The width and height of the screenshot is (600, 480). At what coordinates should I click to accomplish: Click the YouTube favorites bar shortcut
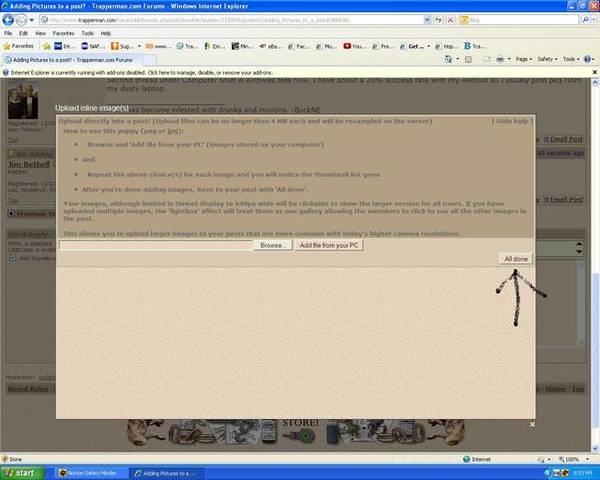[353, 46]
